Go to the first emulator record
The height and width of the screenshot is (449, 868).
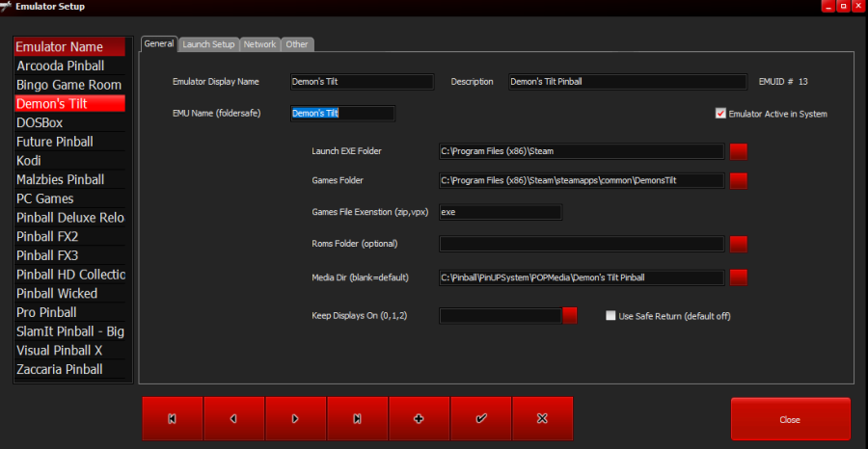pos(173,419)
